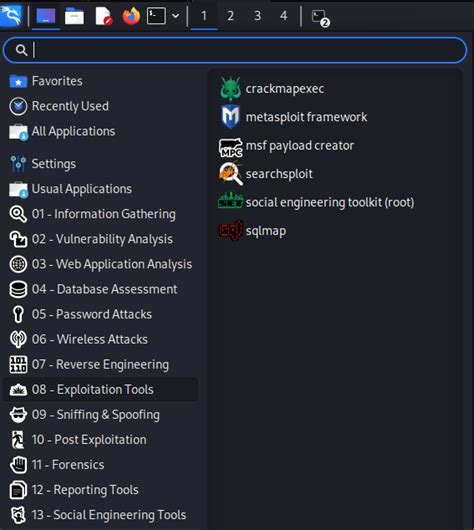Launch searchsploit by its label

point(279,174)
